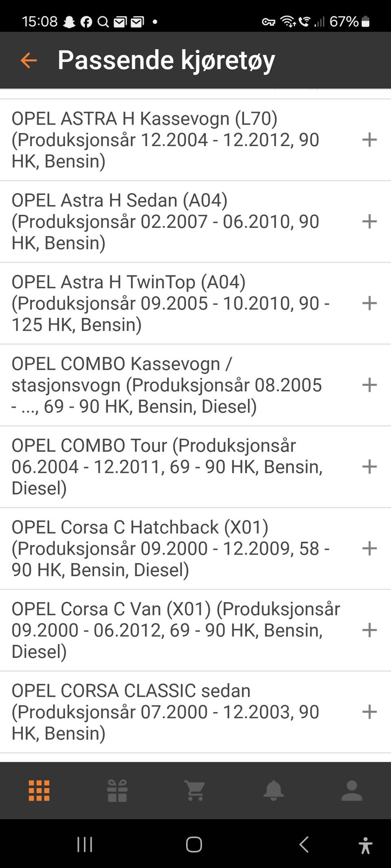This screenshot has width=391, height=868.
Task: Expand OPEL CORSA CLASSIC sedan plus
Action: pyautogui.click(x=369, y=712)
